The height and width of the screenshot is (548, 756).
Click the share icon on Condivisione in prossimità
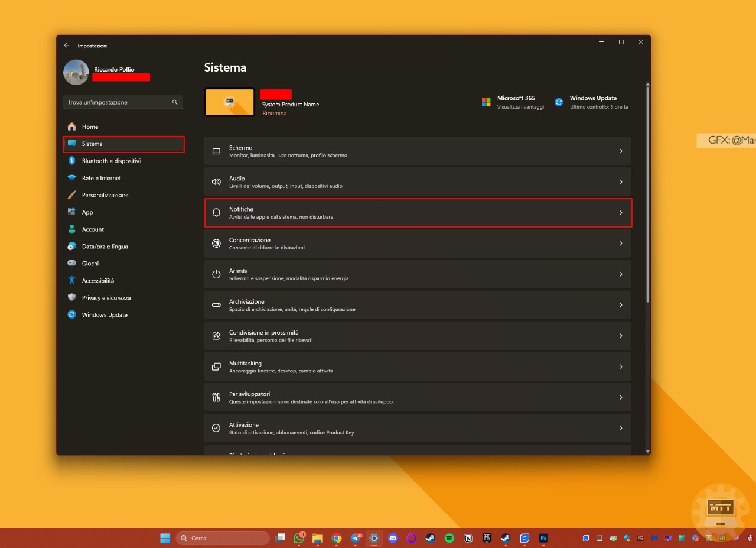coord(216,335)
